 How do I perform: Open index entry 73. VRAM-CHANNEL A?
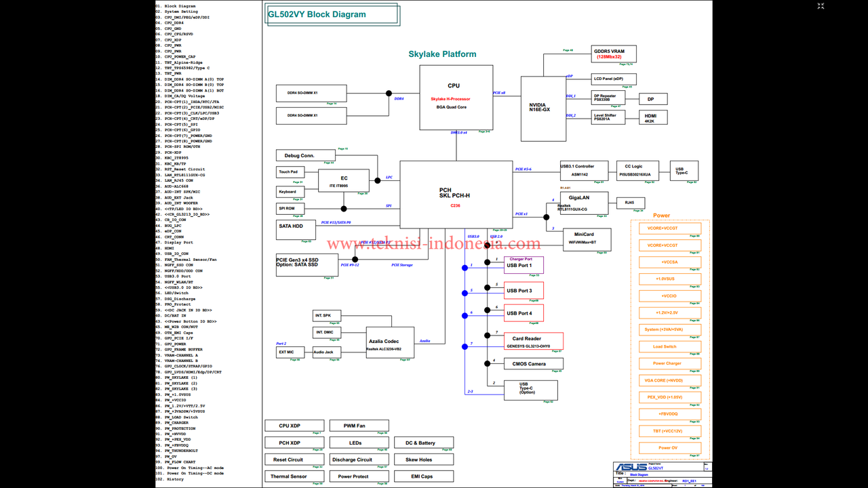[x=177, y=355]
